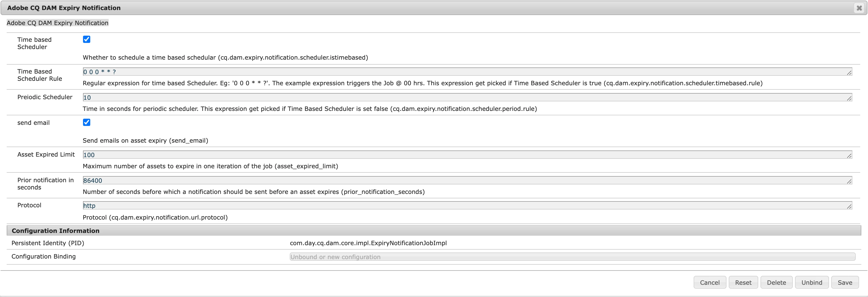The height and width of the screenshot is (297, 868).
Task: Delete this configuration
Action: pos(776,283)
